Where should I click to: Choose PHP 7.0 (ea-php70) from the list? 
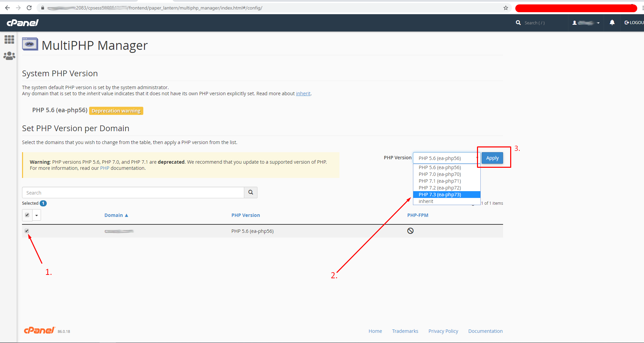tap(446, 174)
